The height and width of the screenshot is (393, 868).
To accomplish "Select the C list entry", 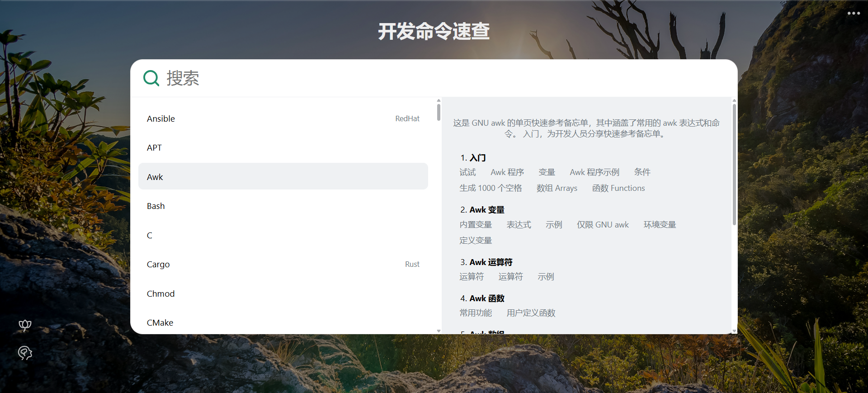I will pyautogui.click(x=283, y=235).
